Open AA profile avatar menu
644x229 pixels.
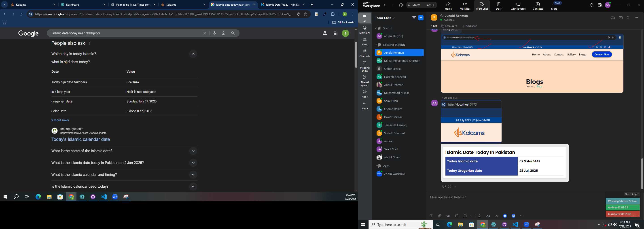pyautogui.click(x=608, y=5)
